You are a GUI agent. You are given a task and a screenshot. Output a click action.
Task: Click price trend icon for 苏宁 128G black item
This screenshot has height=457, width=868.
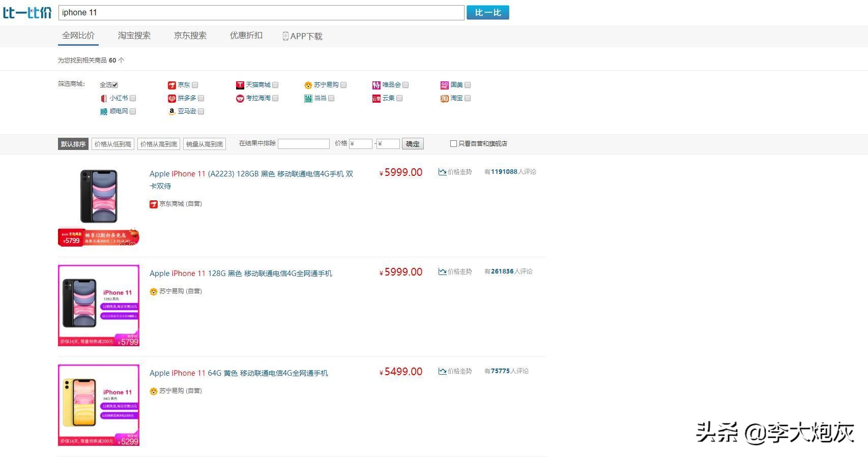tap(443, 272)
